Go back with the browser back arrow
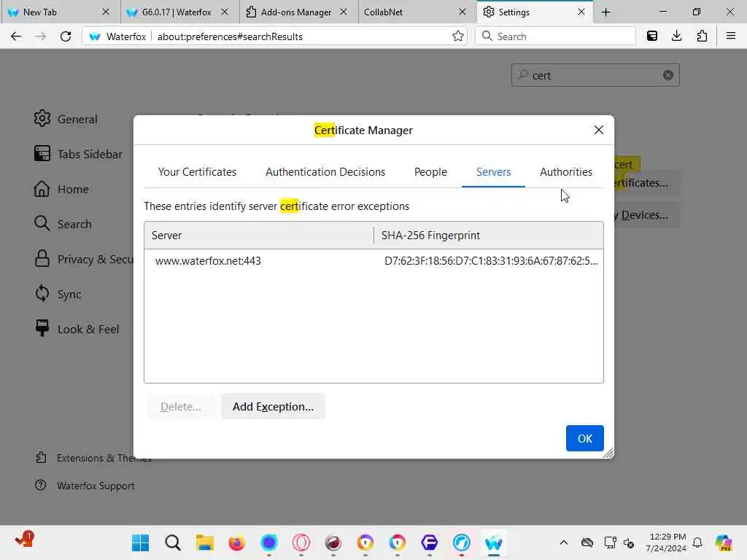The height and width of the screenshot is (560, 747). 16,36
